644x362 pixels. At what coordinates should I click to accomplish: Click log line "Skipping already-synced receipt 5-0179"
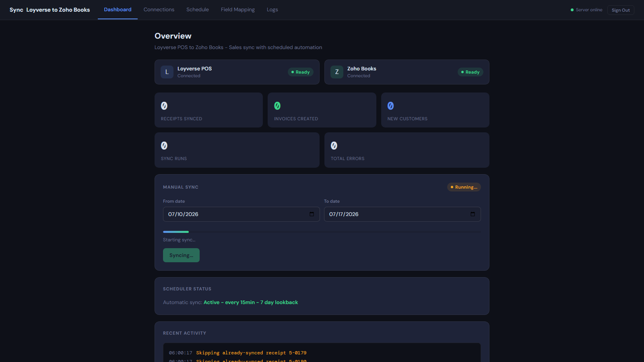pos(251,353)
